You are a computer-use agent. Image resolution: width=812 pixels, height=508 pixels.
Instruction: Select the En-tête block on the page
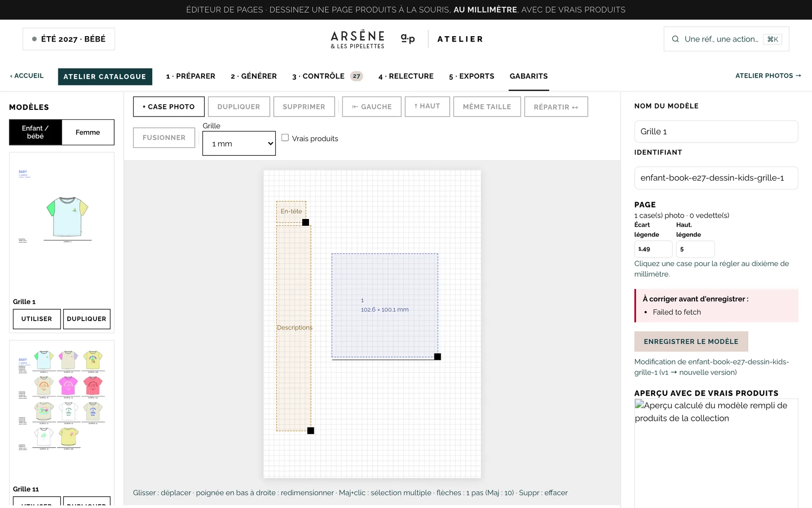(291, 211)
